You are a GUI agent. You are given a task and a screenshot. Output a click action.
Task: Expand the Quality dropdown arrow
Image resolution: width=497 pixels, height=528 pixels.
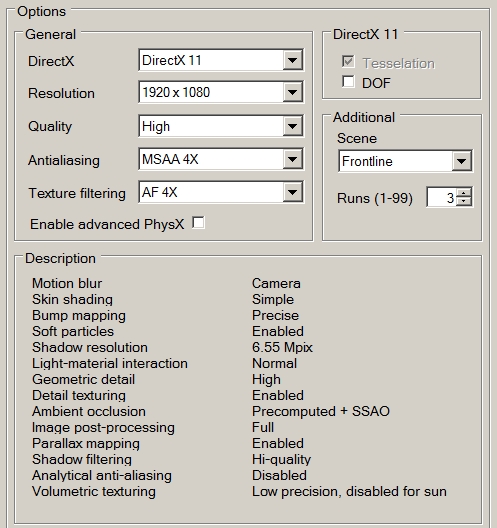(x=292, y=126)
